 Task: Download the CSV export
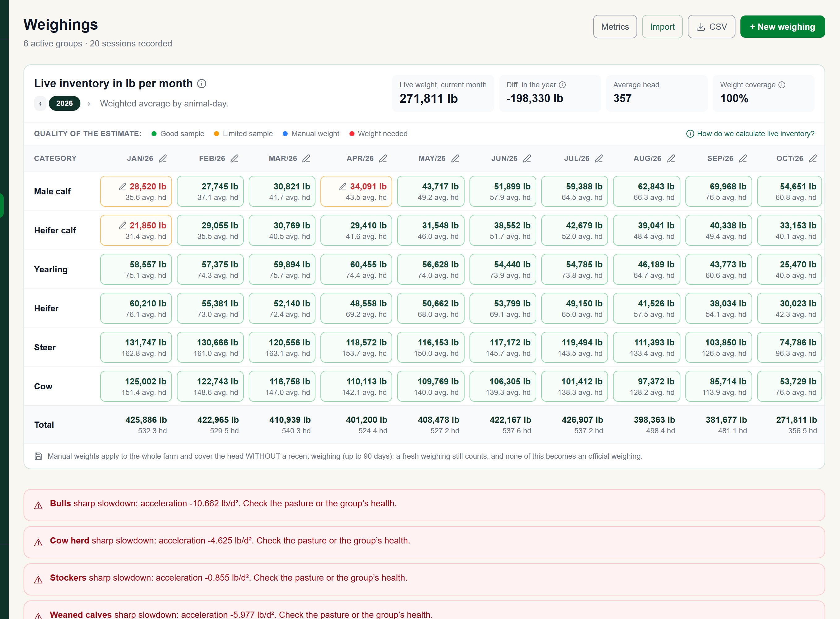click(x=711, y=27)
